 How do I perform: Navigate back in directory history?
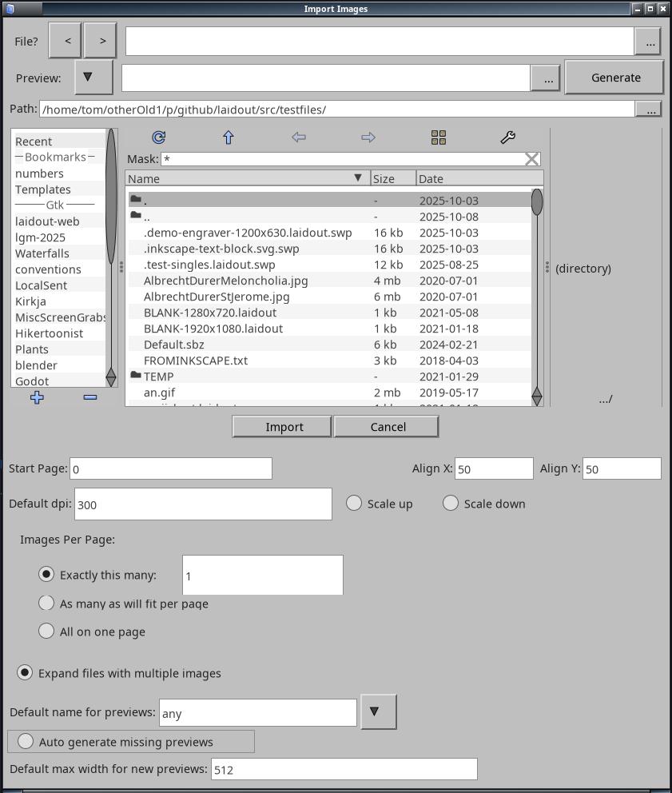[x=297, y=137]
